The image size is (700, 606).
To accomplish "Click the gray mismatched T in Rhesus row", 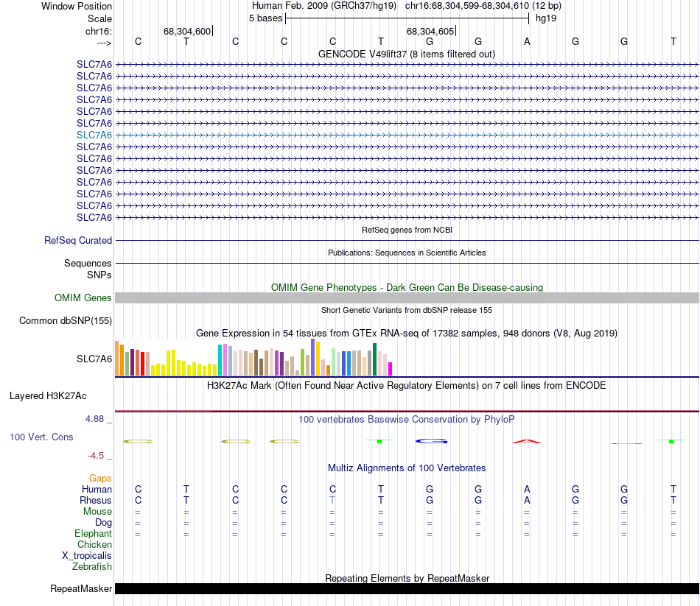I will click(x=332, y=500).
